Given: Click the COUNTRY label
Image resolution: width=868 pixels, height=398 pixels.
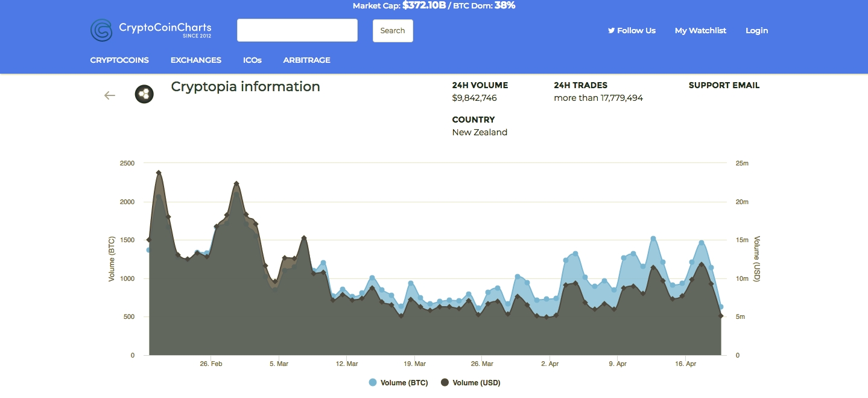Looking at the screenshot, I should click(474, 120).
